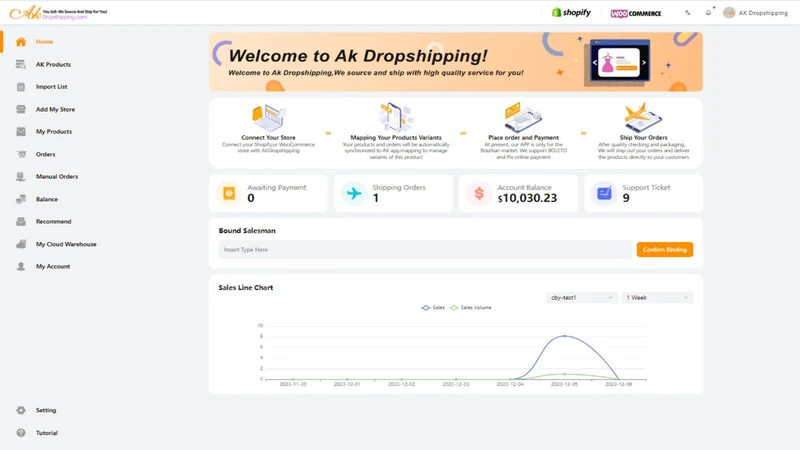This screenshot has width=800, height=450.
Task: Open the cby-test1 store dropdown
Action: point(582,297)
